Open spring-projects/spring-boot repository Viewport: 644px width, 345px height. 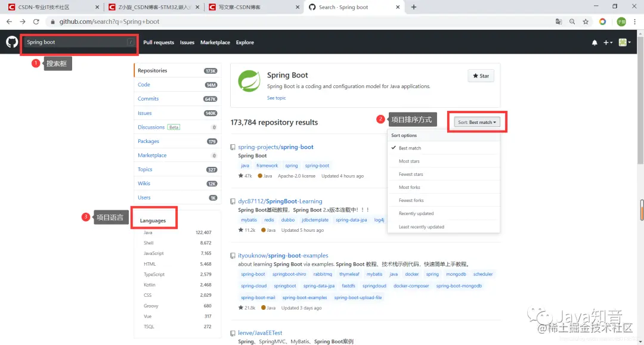point(275,147)
